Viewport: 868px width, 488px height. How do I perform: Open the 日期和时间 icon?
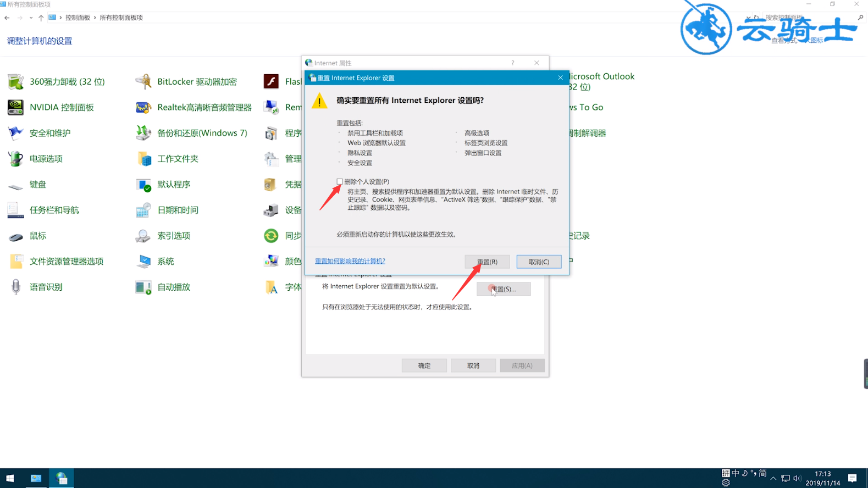(x=143, y=210)
